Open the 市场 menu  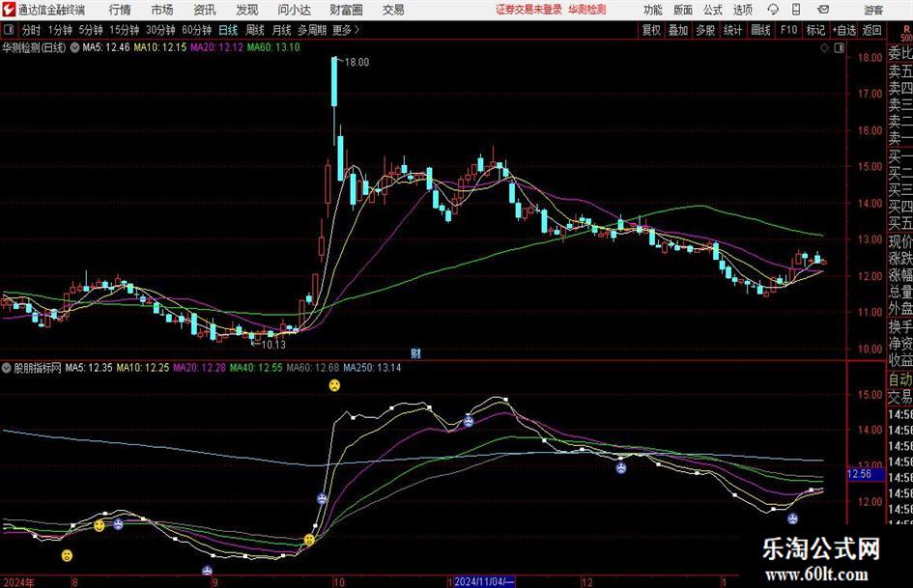(x=162, y=10)
